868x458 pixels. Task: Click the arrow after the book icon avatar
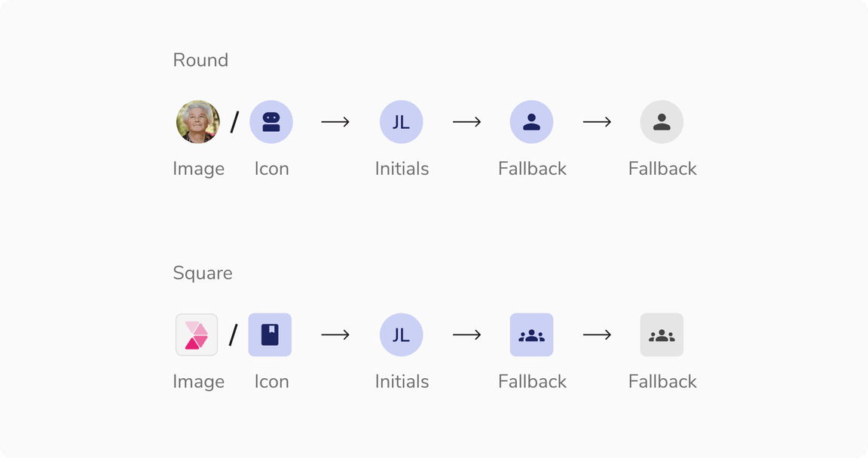[335, 334]
